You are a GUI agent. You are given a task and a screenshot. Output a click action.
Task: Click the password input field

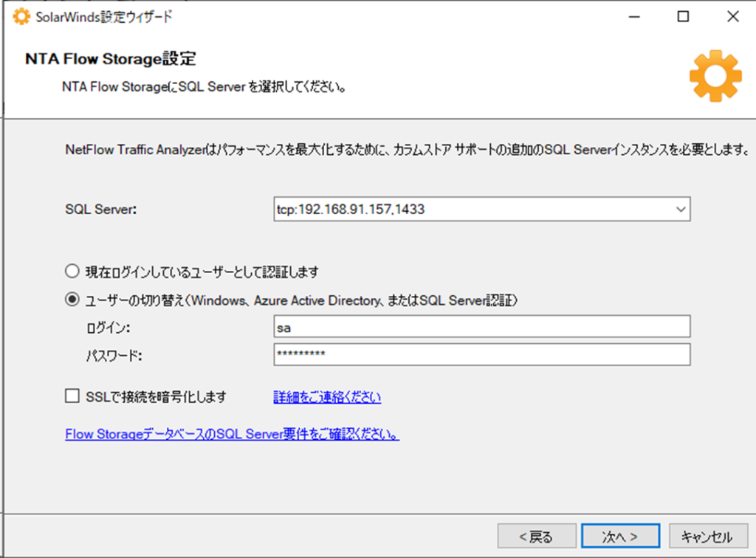(x=482, y=354)
